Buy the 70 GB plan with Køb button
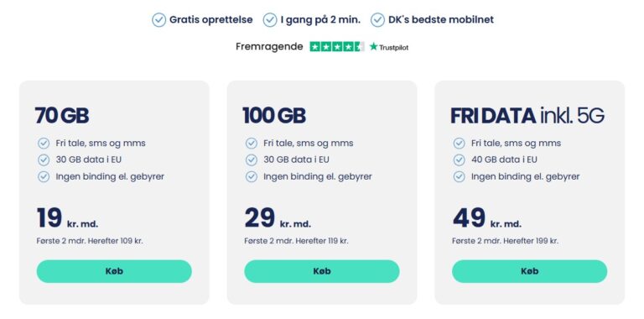This screenshot has height=319, width=644. click(x=114, y=271)
